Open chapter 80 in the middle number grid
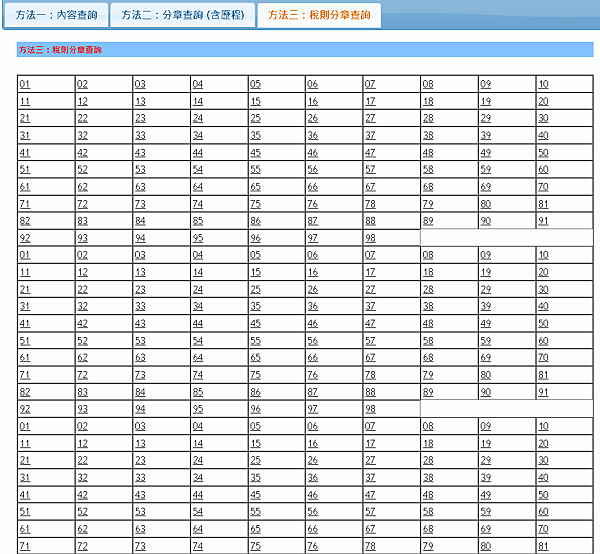Viewport: 600px width, 554px height. (x=486, y=375)
